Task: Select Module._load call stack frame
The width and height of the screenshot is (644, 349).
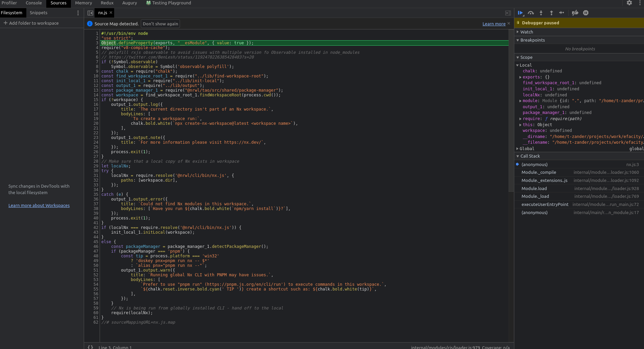Action: pos(579,196)
